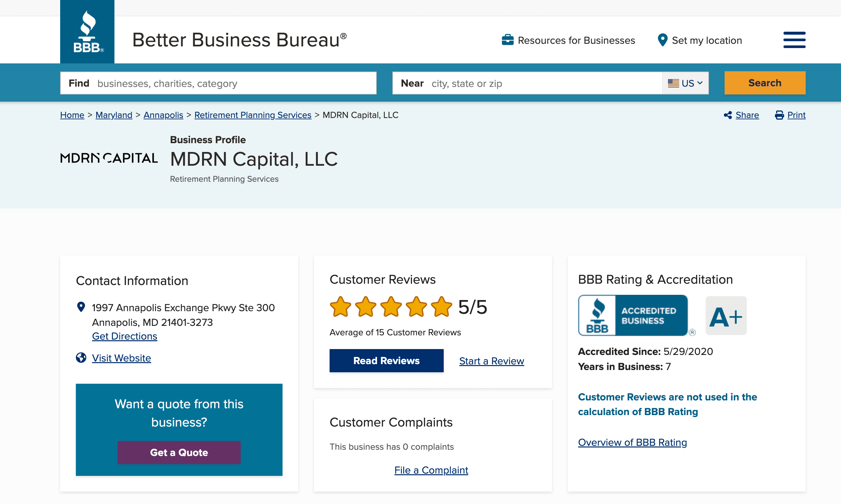The image size is (841, 504).
Task: Click the location pin icon near Set my location
Action: (x=662, y=40)
